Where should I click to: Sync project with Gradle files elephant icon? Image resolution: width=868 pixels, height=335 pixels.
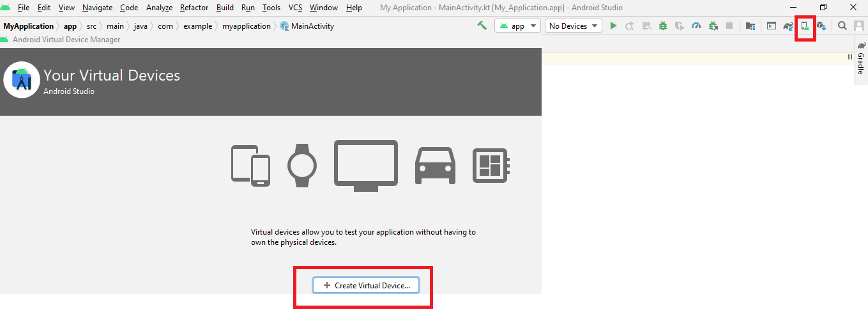(x=789, y=26)
